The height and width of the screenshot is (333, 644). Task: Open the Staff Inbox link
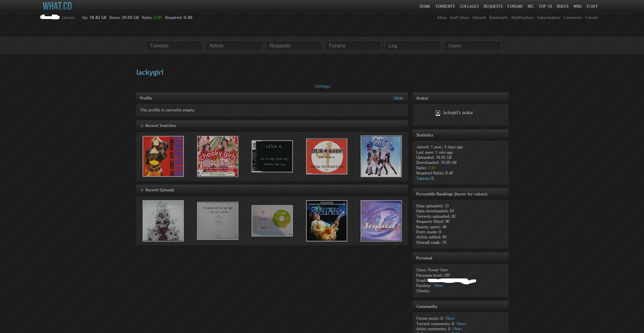459,18
